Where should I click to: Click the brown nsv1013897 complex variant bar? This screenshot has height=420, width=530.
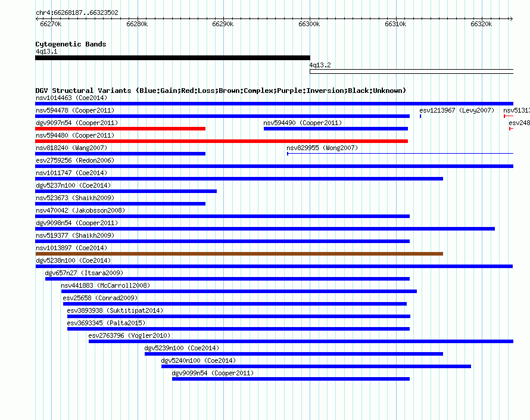pyautogui.click(x=239, y=254)
